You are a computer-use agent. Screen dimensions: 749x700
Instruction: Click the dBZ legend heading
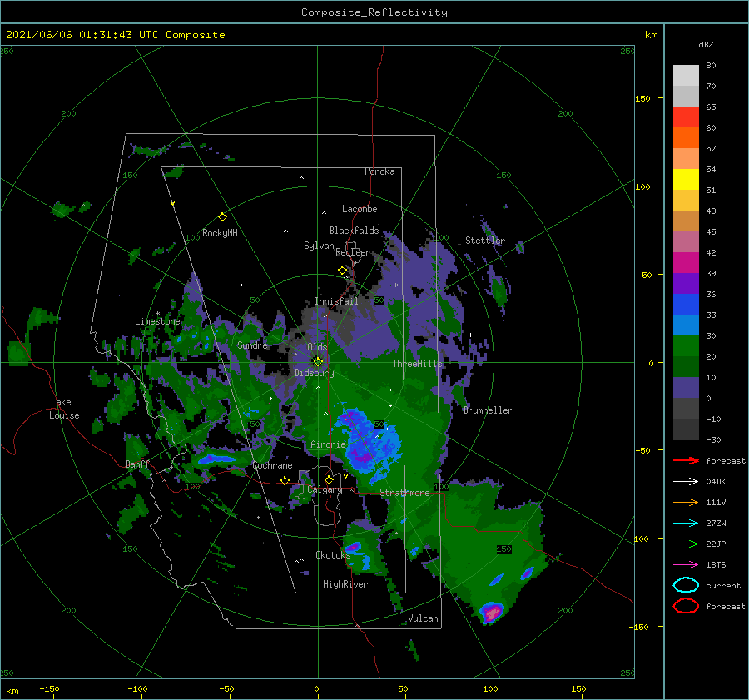point(706,44)
